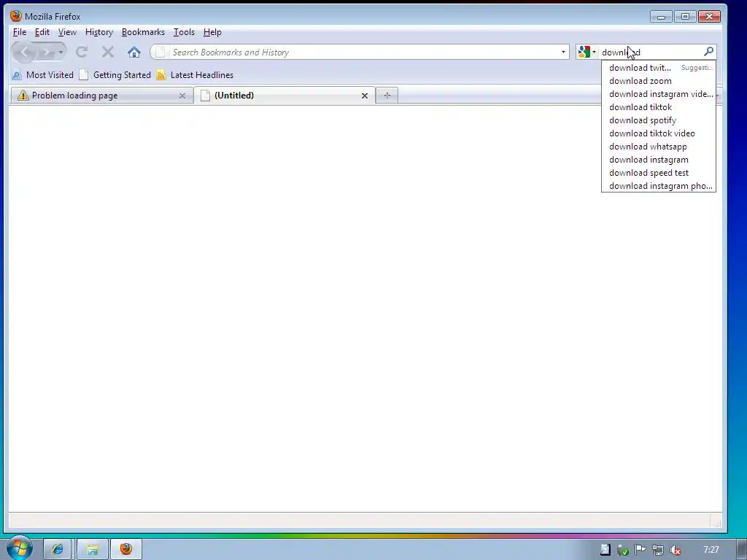Close the (Untitled) tab
747x560 pixels.
pyautogui.click(x=365, y=96)
